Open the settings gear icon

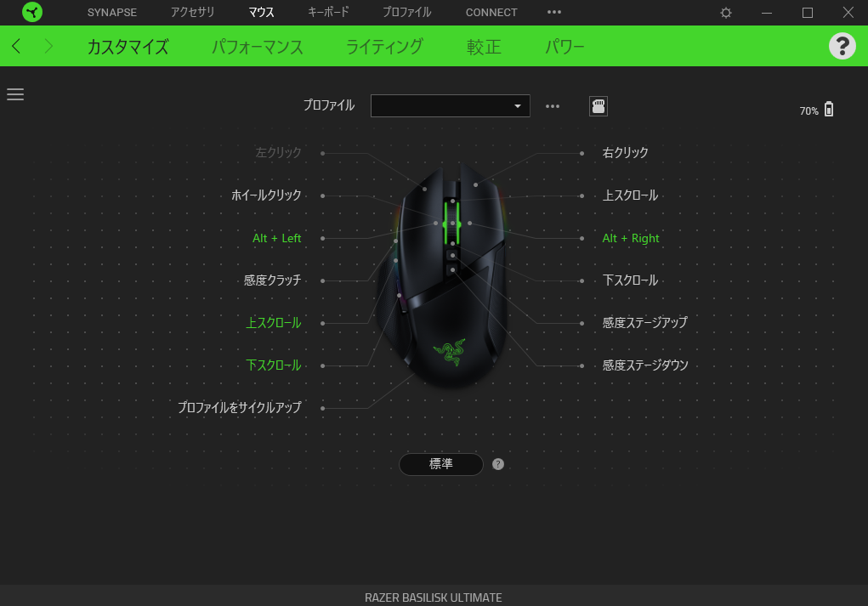pyautogui.click(x=726, y=12)
